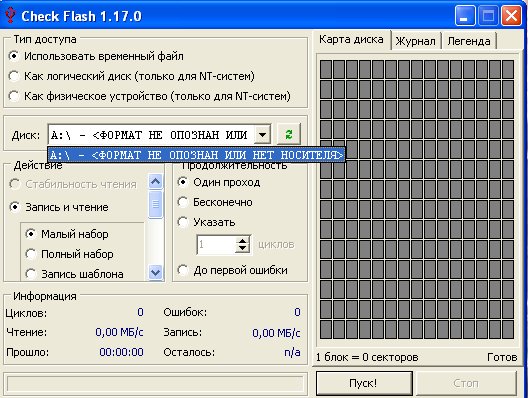Click scroll-down arrow in Действие panel
Image resolution: width=528 pixels, height=398 pixels.
click(x=156, y=272)
